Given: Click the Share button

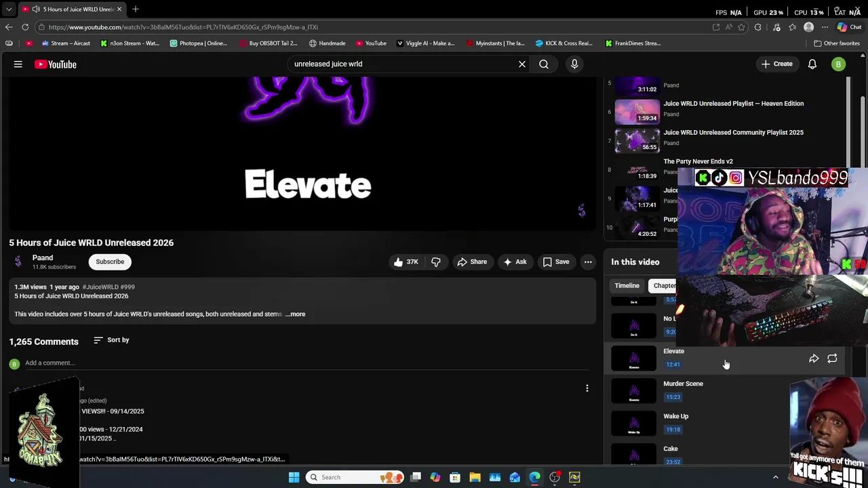Looking at the screenshot, I should click(471, 262).
